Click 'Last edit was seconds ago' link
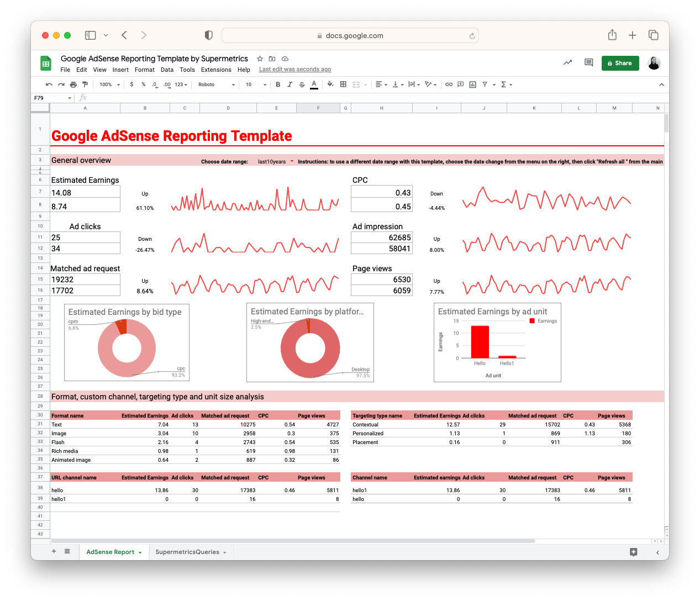Screen dimensions: 700x601 [x=295, y=70]
